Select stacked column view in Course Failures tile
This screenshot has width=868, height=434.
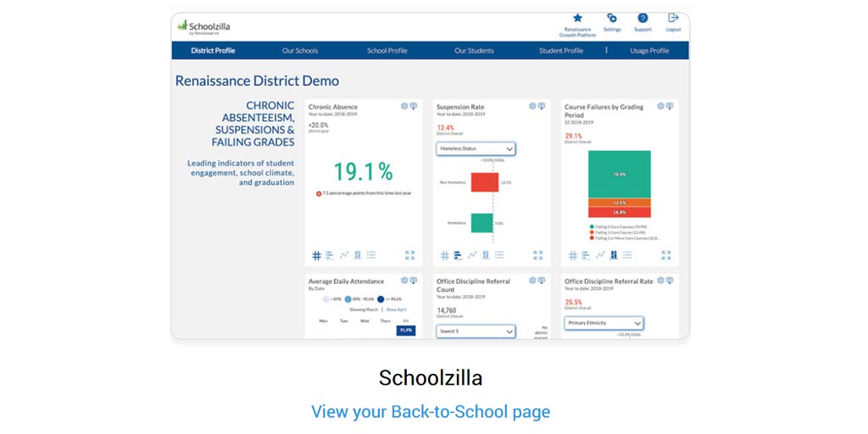(x=614, y=255)
